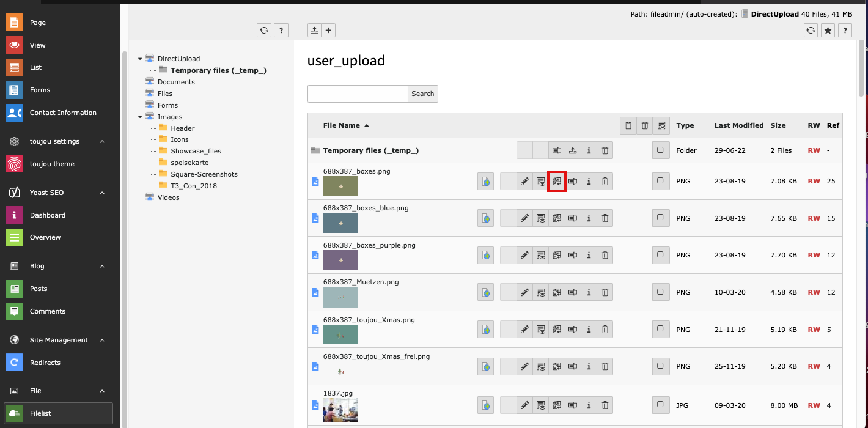Collapse the toujou settings section
This screenshot has width=868, height=428.
pyautogui.click(x=102, y=141)
